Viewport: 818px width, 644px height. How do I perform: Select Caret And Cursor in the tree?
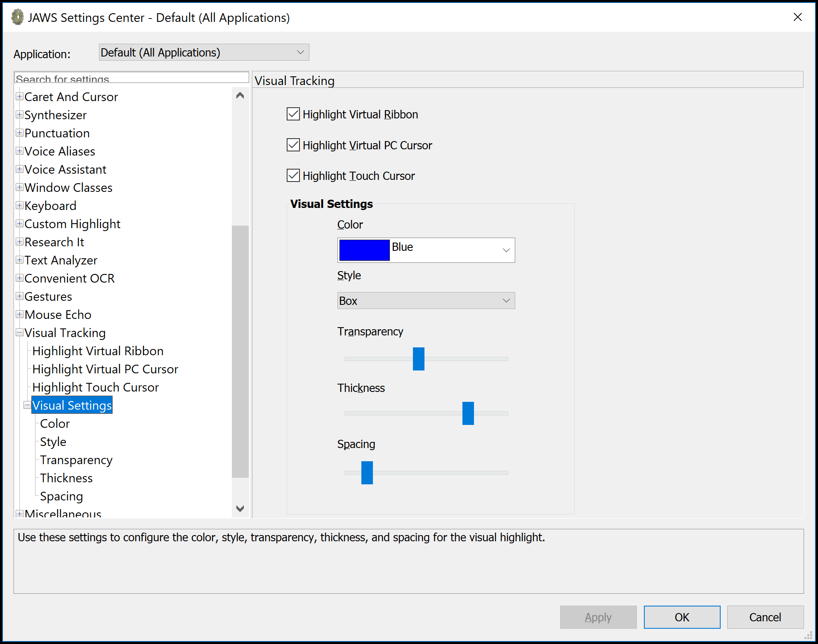tap(71, 97)
